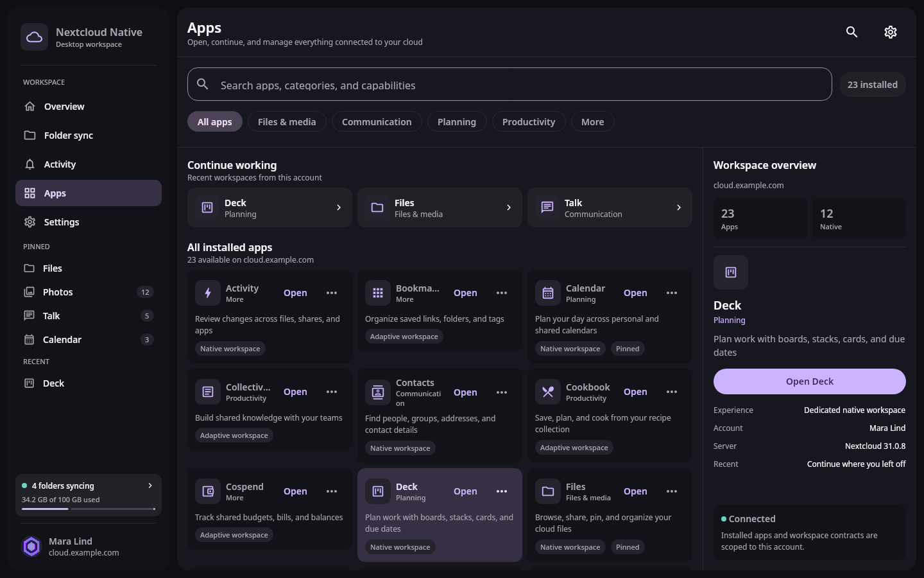Click the Deck board icon in Workspace overview

click(x=731, y=272)
